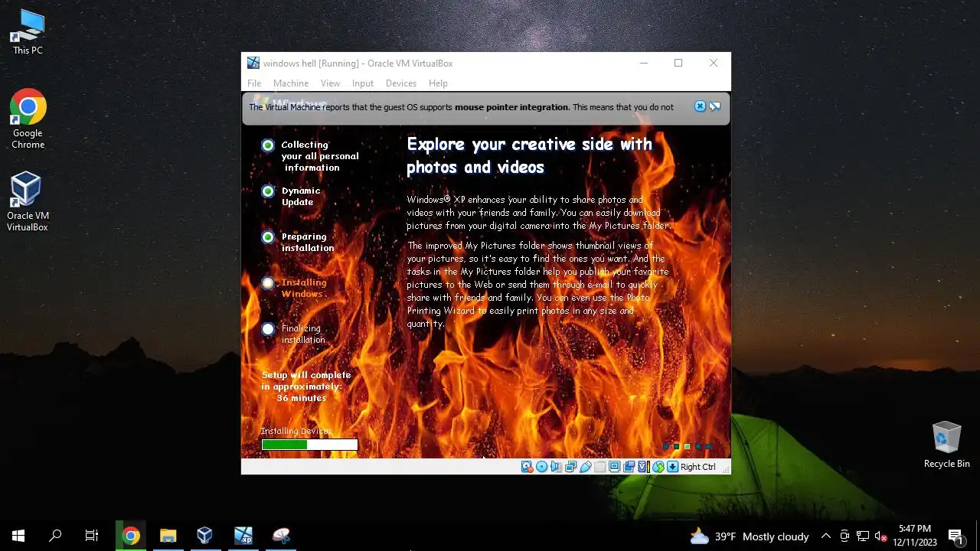
Task: Open the Help menu
Action: [438, 83]
